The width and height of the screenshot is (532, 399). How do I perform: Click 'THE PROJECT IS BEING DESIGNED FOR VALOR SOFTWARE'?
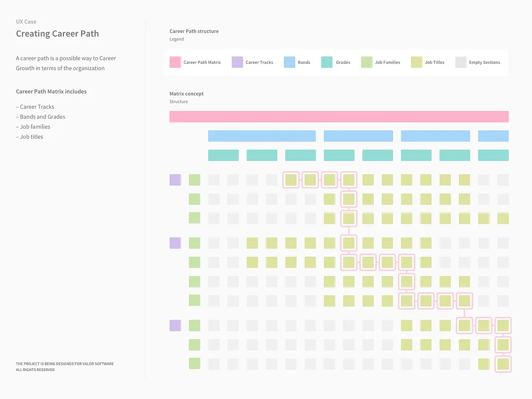[x=65, y=364]
